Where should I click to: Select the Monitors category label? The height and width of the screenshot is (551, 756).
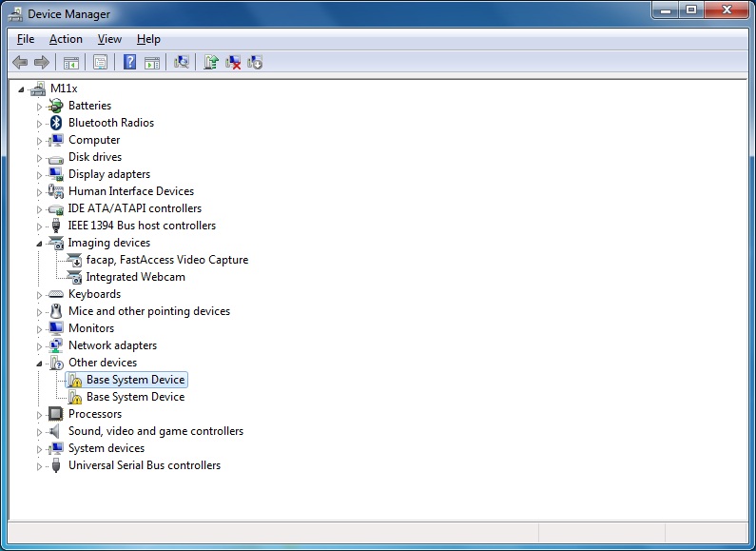pos(91,328)
